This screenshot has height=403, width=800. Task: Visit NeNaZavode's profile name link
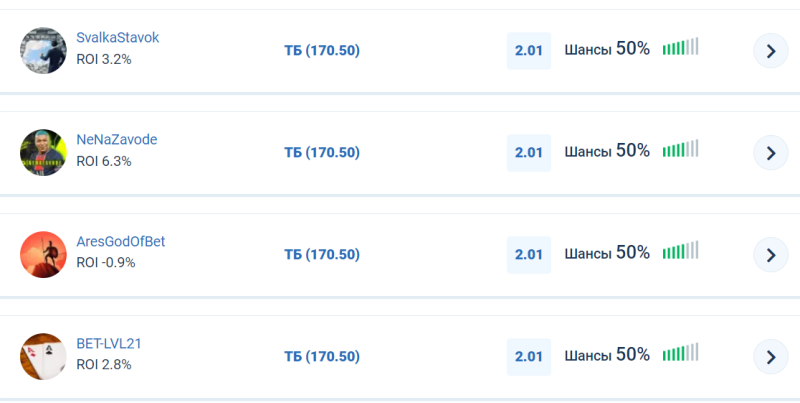pyautogui.click(x=117, y=140)
